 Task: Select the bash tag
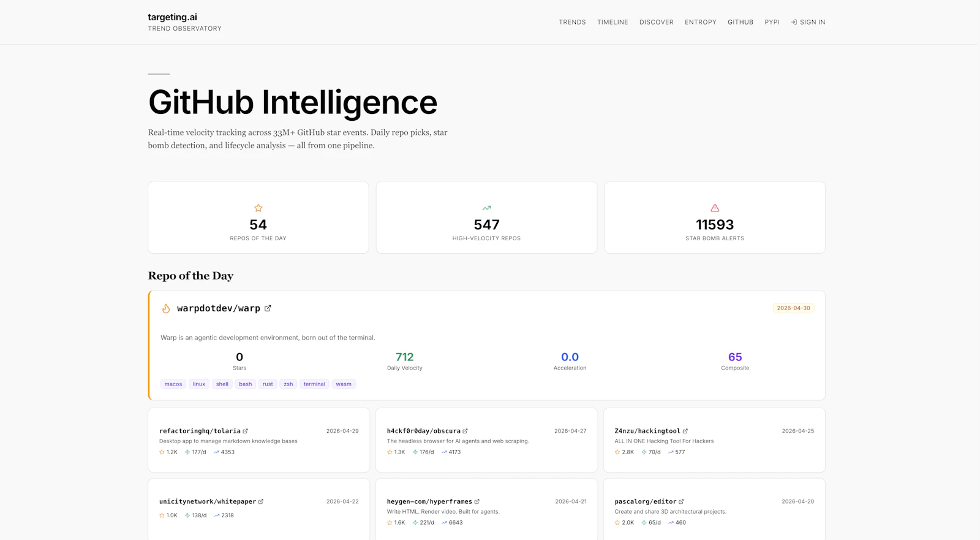pos(246,384)
